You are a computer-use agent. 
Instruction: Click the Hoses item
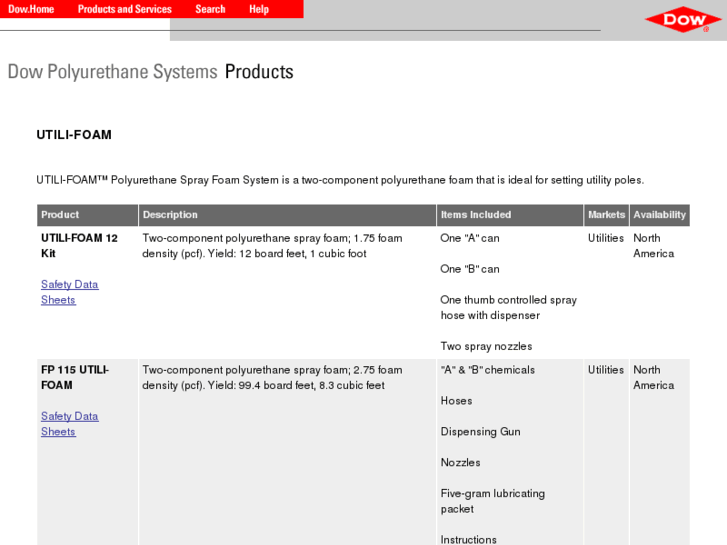(456, 401)
